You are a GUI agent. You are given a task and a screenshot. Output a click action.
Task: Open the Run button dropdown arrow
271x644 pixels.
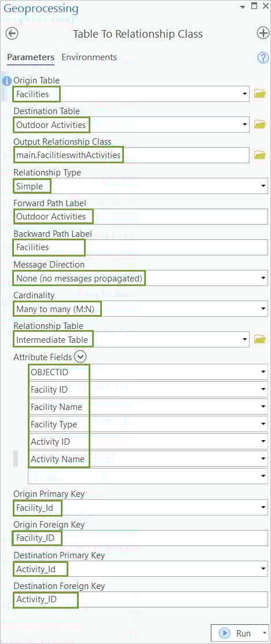coord(265,633)
